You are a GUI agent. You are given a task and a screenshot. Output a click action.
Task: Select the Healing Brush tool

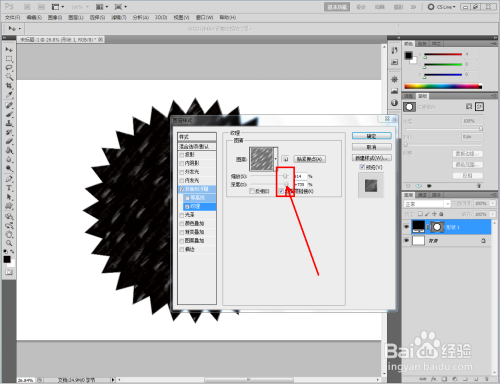coord(9,105)
